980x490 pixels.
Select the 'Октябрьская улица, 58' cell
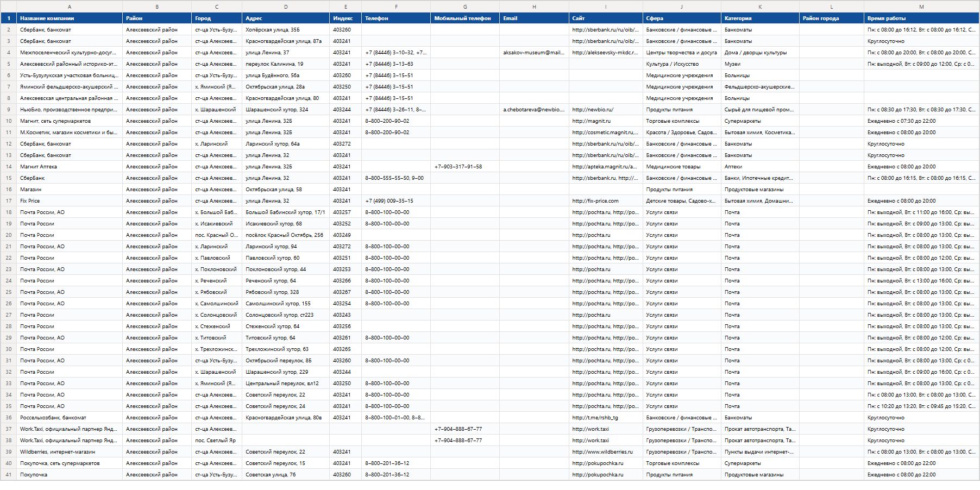[x=286, y=190]
